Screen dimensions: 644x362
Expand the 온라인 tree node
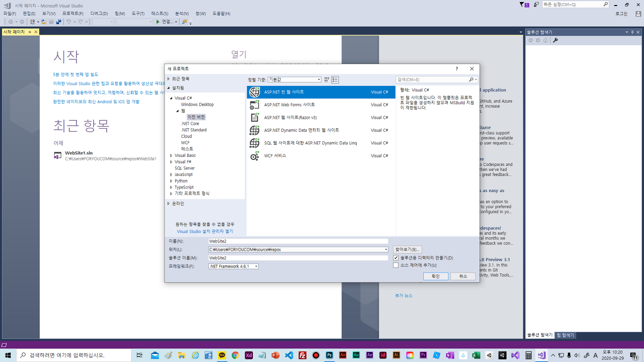tap(169, 204)
